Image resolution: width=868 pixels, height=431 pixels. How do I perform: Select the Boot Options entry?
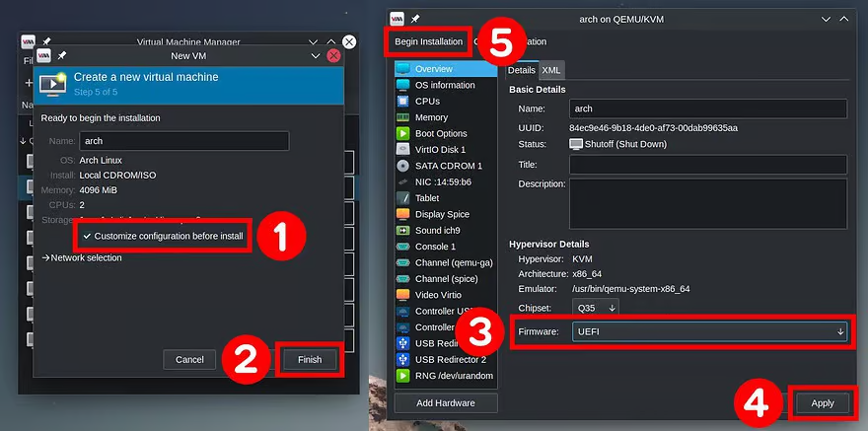click(446, 133)
